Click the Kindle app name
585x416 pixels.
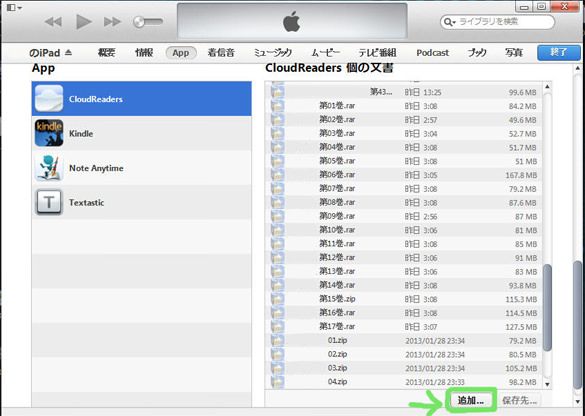tap(81, 134)
